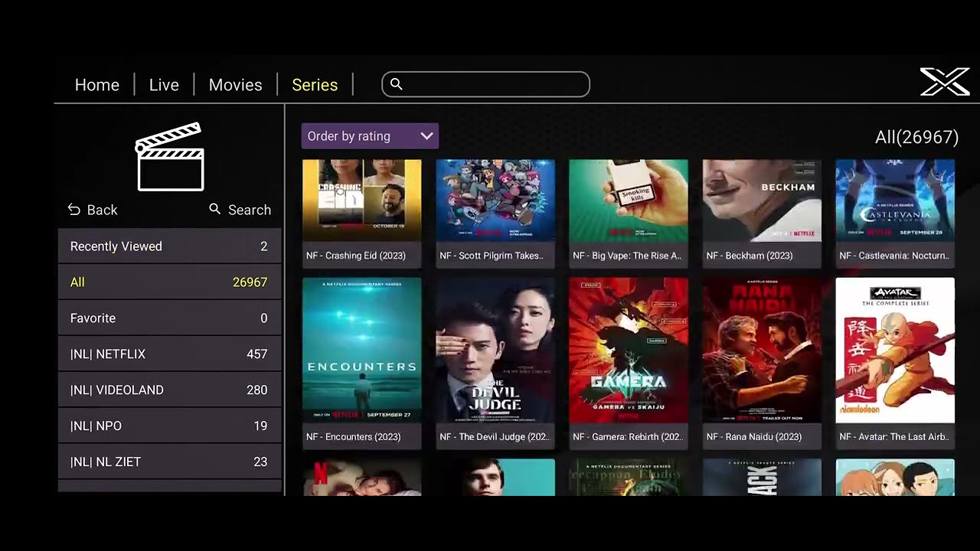Screen dimensions: 980x551
Task: Select the |NL| VIDEOLAND category
Action: (169, 390)
